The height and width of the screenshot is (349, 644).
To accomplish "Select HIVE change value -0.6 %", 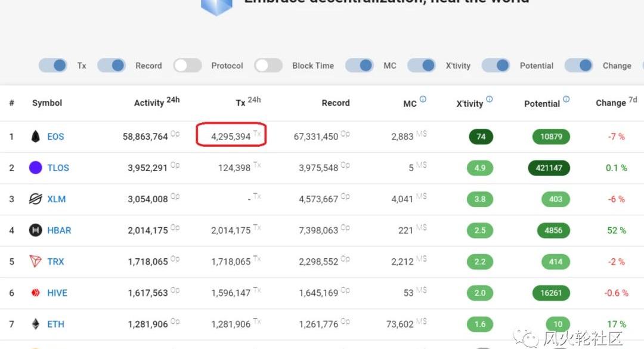I will [x=616, y=293].
